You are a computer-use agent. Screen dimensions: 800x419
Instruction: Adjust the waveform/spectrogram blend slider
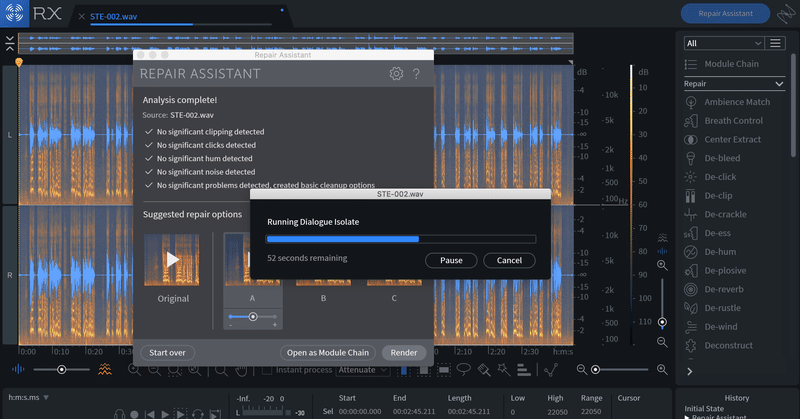pos(61,369)
